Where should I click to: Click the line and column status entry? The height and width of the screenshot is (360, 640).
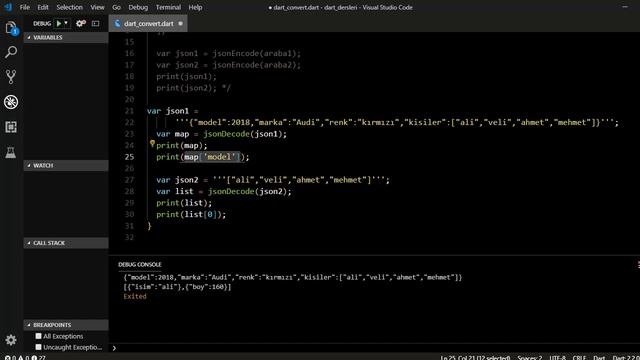[x=475, y=358]
